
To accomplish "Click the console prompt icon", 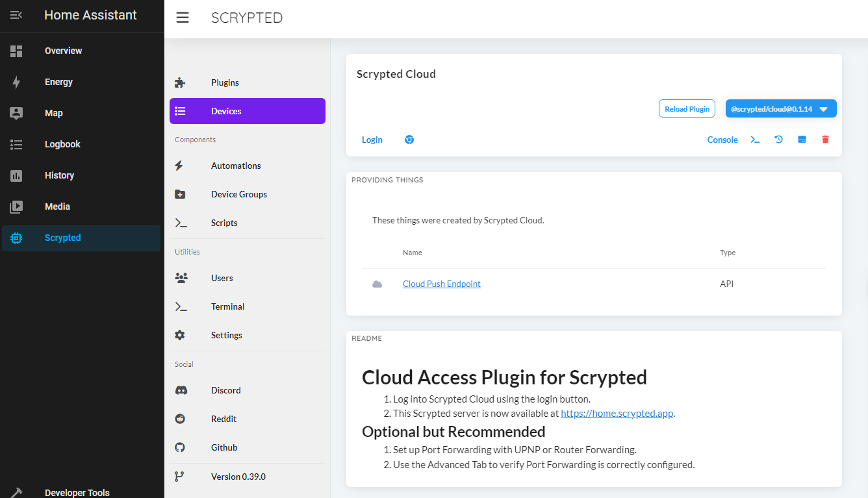I will [x=755, y=140].
